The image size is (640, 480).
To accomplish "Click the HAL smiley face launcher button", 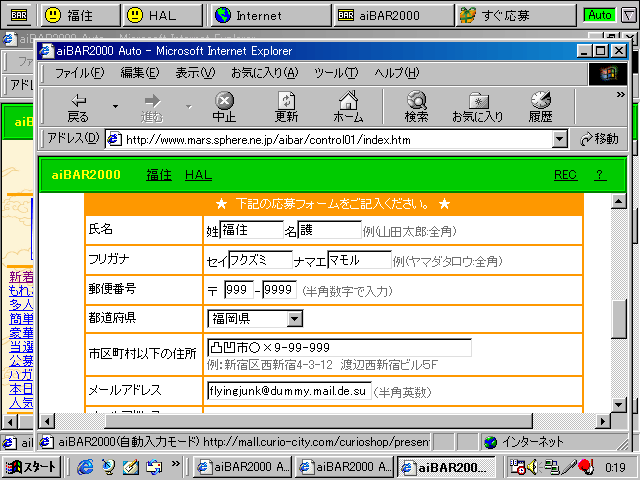I will pyautogui.click(x=162, y=16).
